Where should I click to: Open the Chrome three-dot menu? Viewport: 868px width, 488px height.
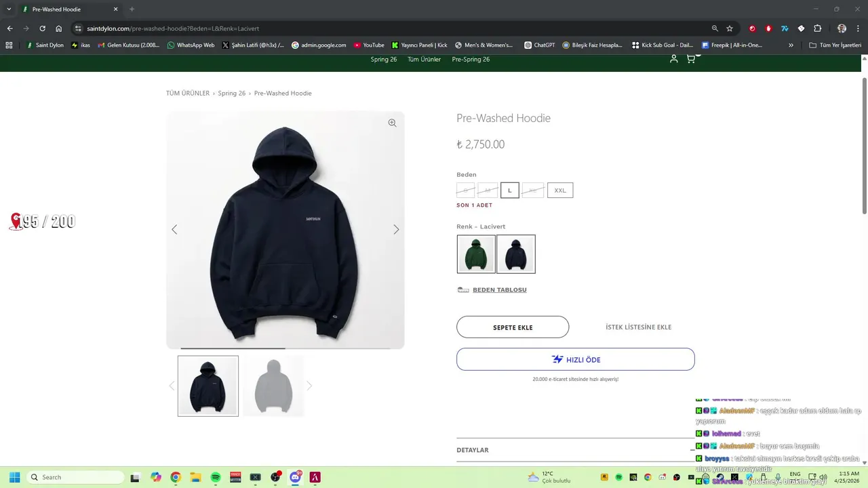pos(857,28)
